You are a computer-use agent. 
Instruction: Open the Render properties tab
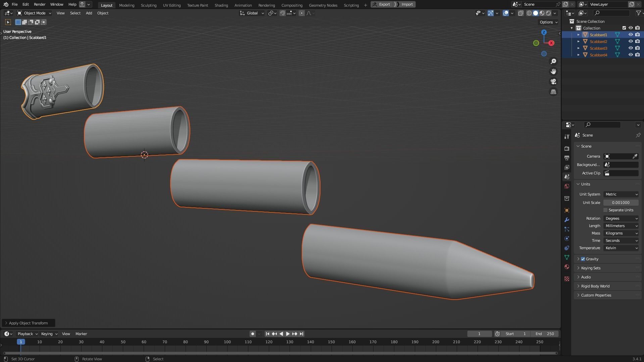(x=567, y=148)
